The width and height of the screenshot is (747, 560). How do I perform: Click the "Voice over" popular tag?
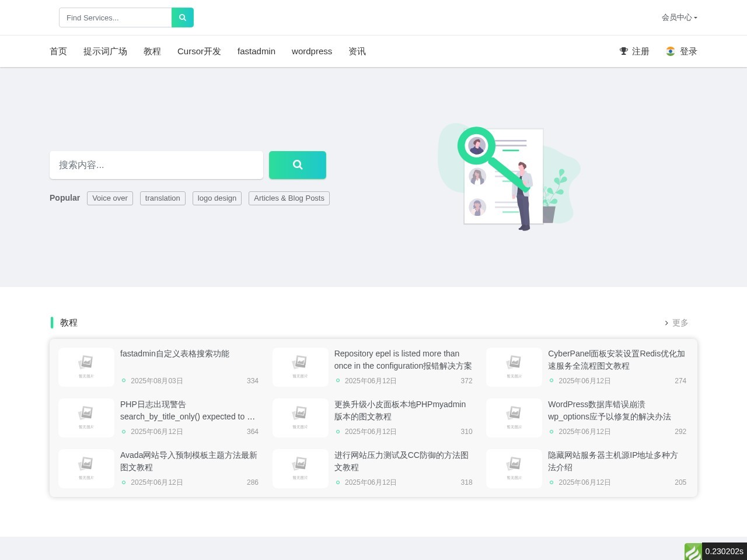pos(110,198)
